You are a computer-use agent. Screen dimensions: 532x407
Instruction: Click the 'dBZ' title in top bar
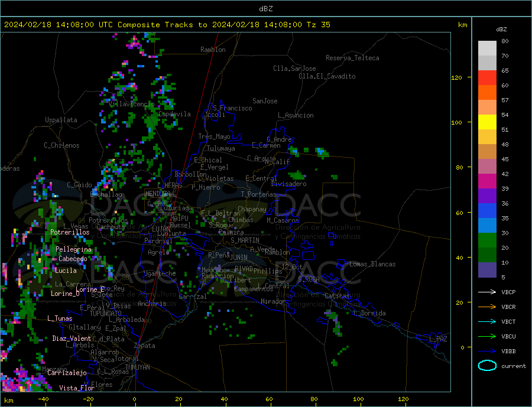(265, 9)
